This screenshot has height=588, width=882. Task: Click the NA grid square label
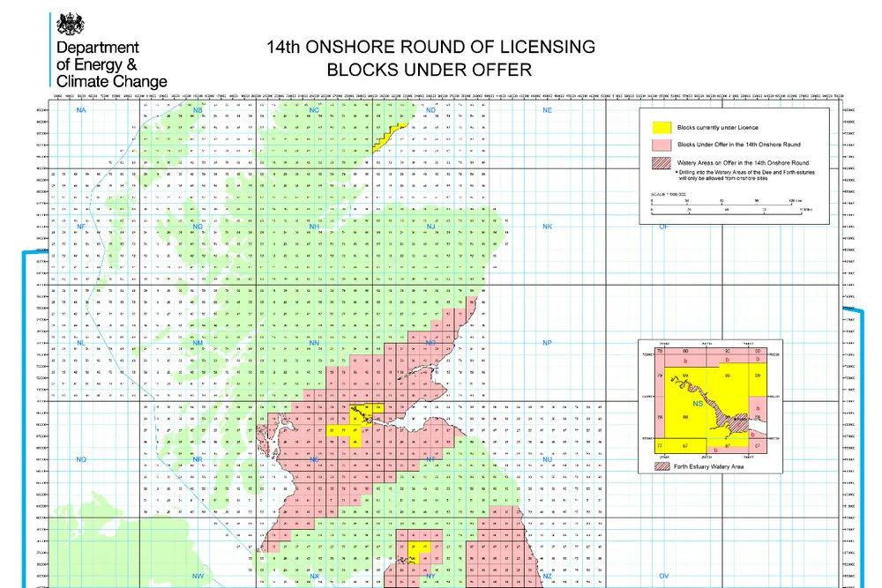[81, 110]
